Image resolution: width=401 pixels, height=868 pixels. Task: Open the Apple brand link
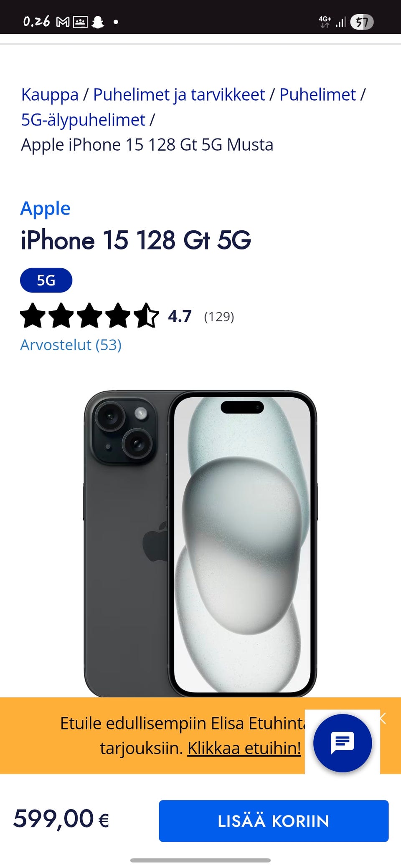(x=46, y=208)
